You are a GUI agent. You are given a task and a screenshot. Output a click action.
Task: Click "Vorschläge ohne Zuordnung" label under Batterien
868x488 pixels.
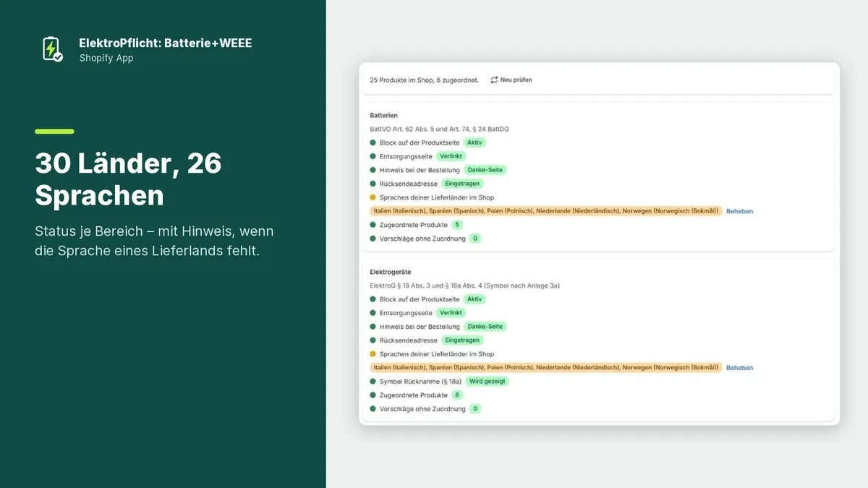422,239
